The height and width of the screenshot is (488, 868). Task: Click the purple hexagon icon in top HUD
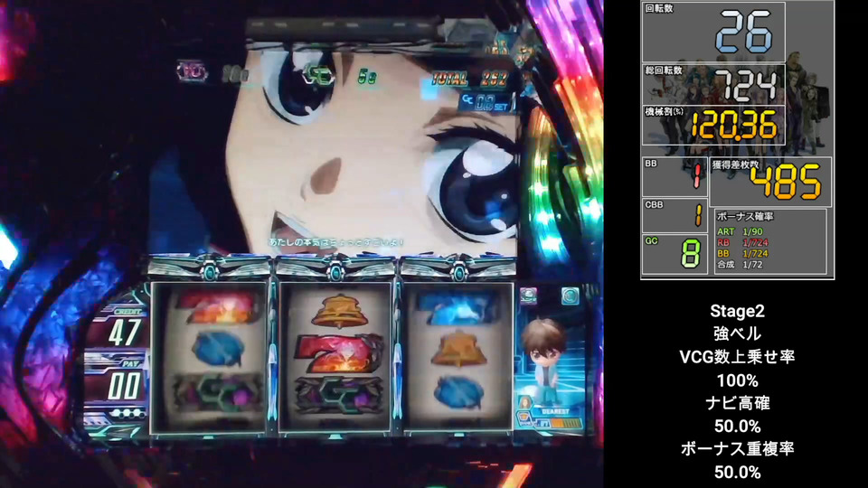(x=192, y=71)
